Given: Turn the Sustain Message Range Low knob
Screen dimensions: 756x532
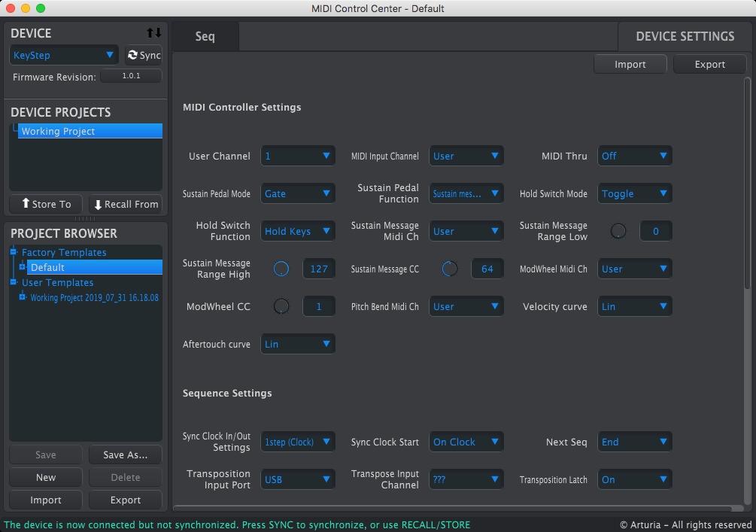Looking at the screenshot, I should click(x=618, y=231).
